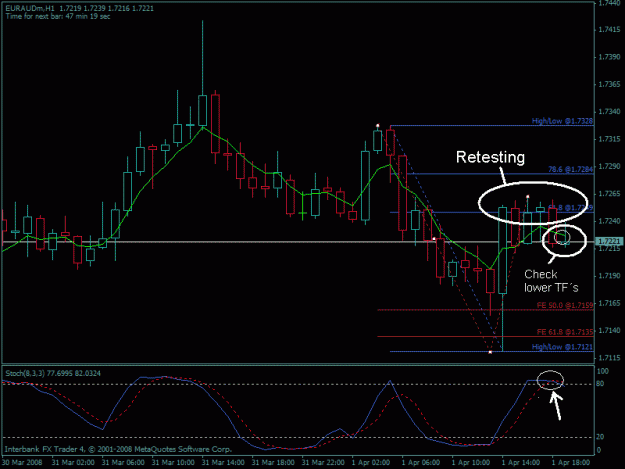Click the '1 Apr 18:00' time label

[571, 463]
